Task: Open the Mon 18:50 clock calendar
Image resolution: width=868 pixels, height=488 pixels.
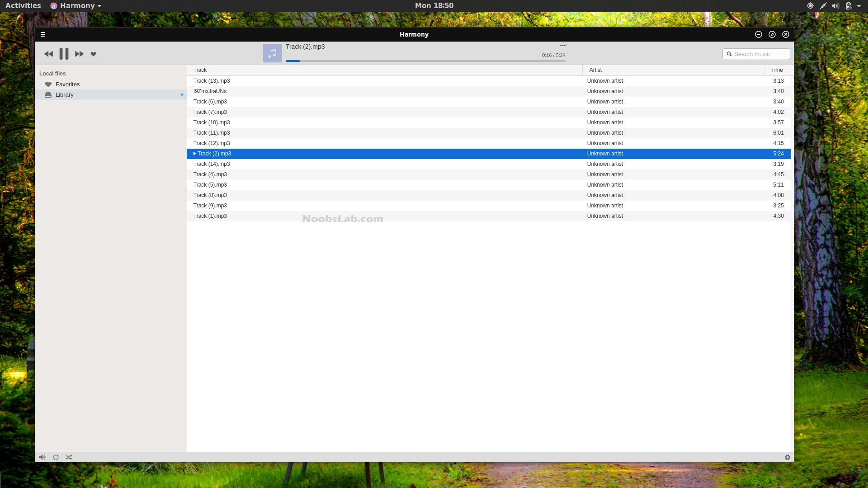Action: point(434,5)
